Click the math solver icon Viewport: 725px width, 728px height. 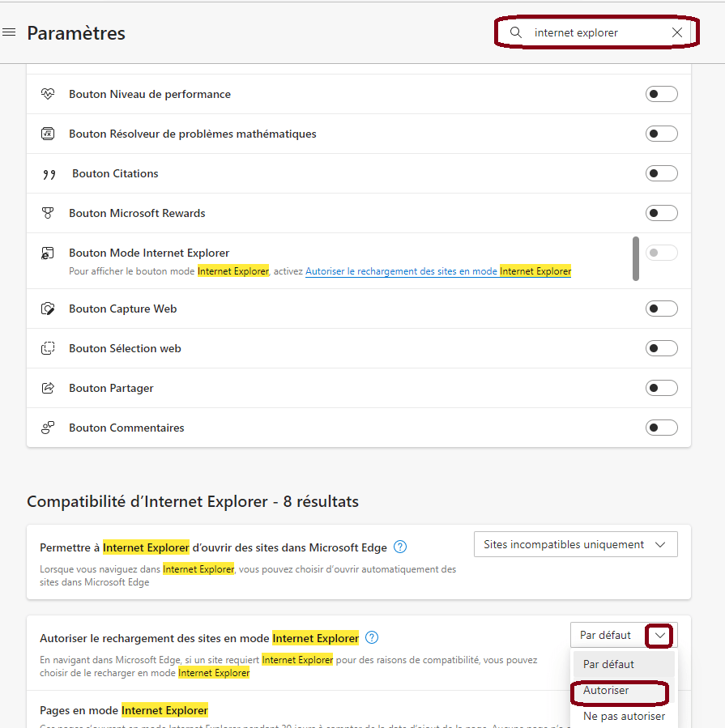click(48, 134)
